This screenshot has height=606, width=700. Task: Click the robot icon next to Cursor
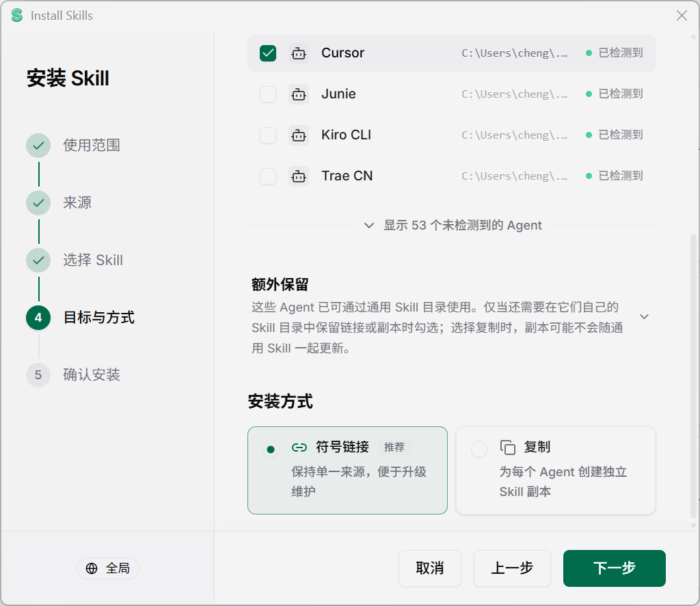pyautogui.click(x=299, y=53)
